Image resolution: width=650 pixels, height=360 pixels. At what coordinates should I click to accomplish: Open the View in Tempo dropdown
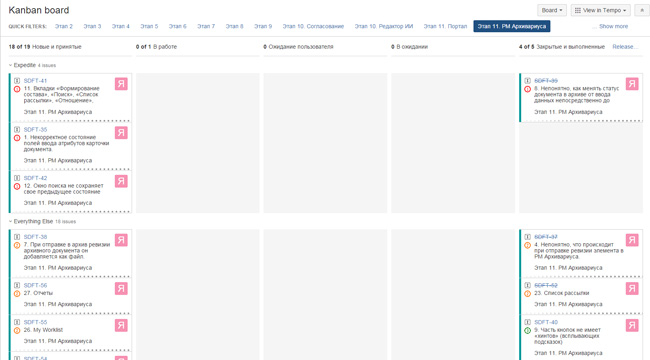(600, 10)
